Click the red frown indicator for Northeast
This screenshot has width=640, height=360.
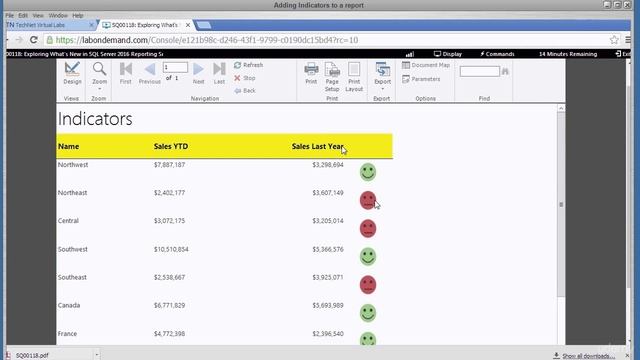[x=368, y=200]
